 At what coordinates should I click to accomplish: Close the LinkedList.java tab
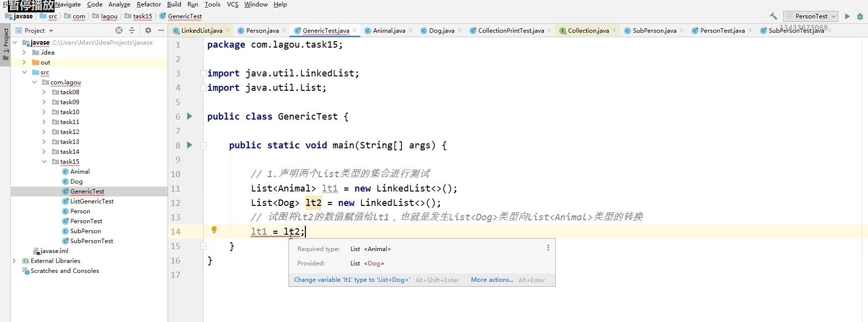pos(228,31)
